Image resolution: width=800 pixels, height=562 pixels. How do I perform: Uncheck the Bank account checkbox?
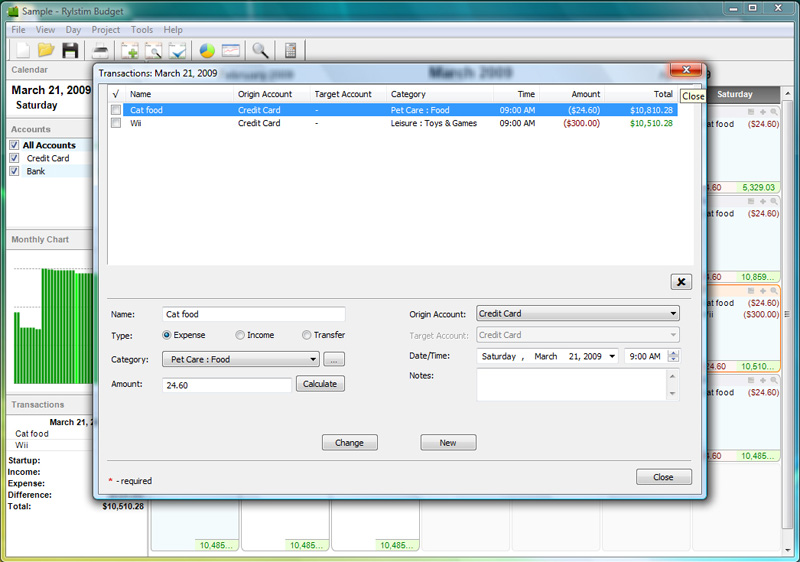(14, 171)
